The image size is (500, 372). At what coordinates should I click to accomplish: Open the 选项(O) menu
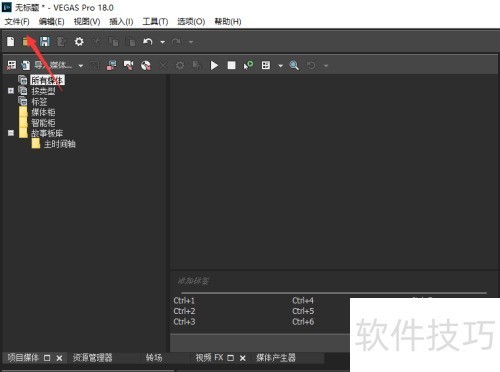[x=191, y=22]
